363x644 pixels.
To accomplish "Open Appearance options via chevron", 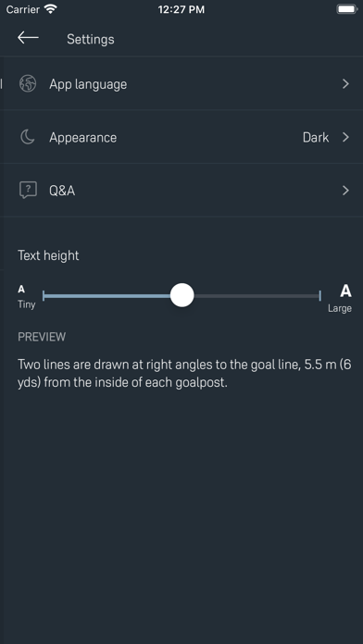I will [345, 137].
